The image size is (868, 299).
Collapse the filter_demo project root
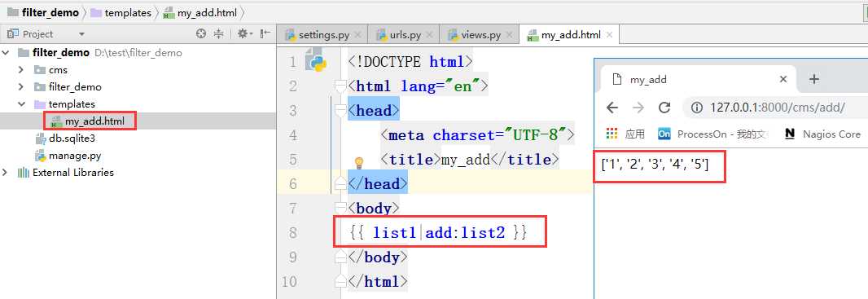6,53
